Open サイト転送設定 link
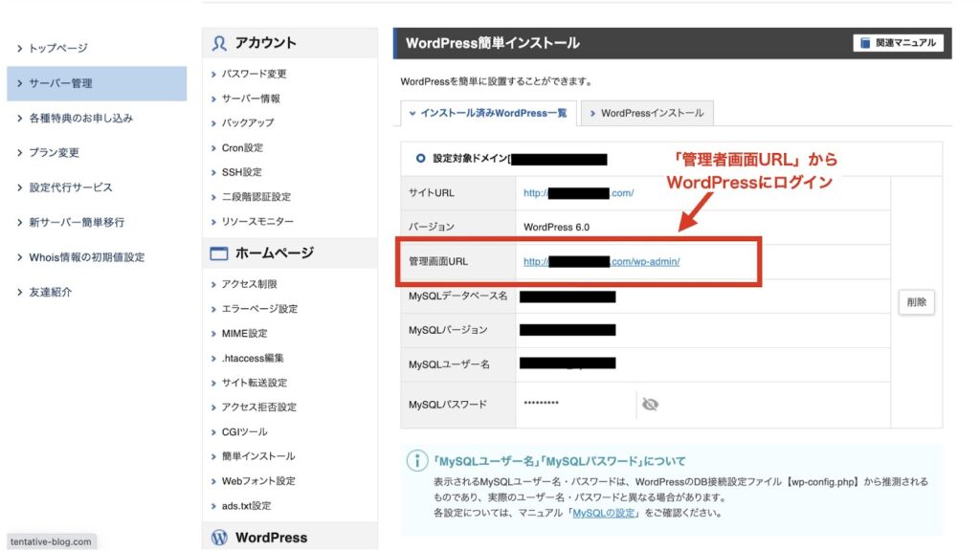The height and width of the screenshot is (551, 980). point(255,383)
